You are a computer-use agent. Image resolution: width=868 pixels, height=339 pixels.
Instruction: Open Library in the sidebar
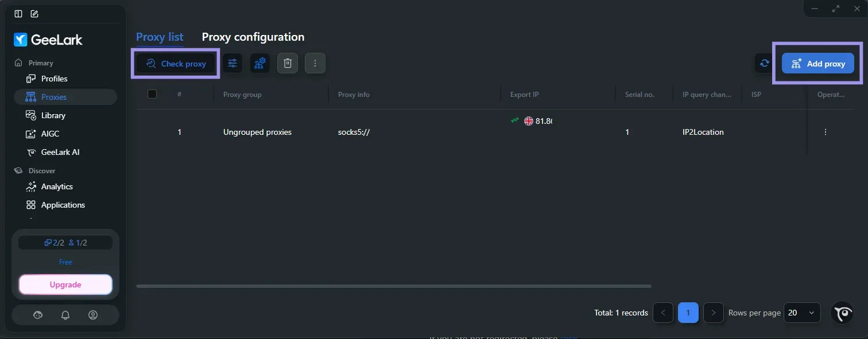tap(65, 115)
